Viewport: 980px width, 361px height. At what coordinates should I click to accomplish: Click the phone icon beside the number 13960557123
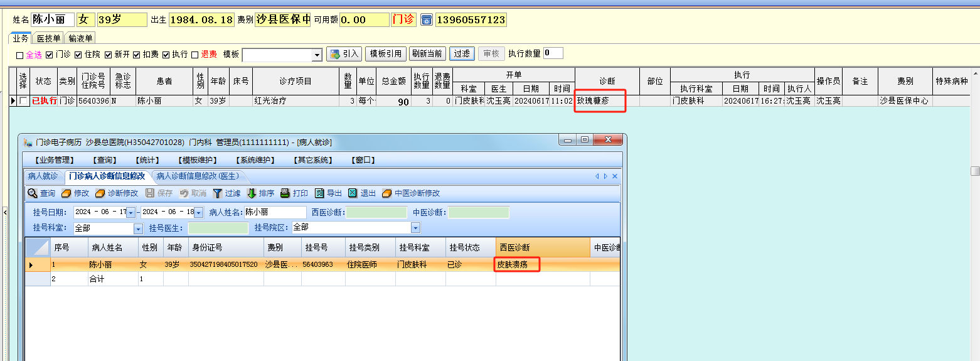point(426,20)
